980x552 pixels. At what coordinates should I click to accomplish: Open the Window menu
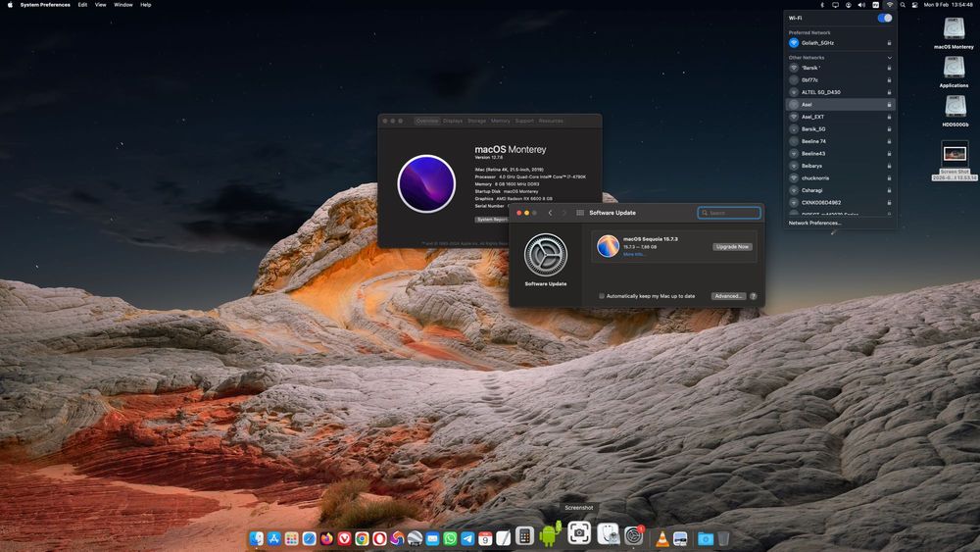123,4
